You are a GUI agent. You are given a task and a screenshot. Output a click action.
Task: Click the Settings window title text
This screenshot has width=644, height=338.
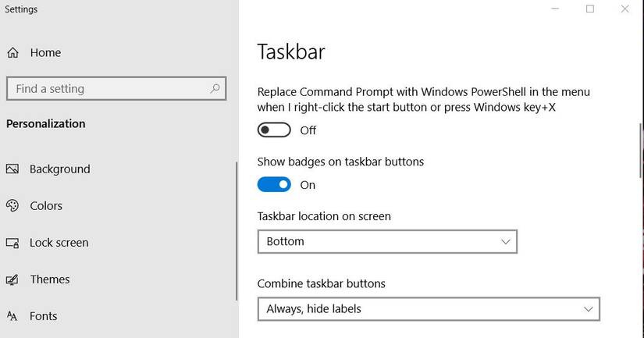[x=21, y=9]
